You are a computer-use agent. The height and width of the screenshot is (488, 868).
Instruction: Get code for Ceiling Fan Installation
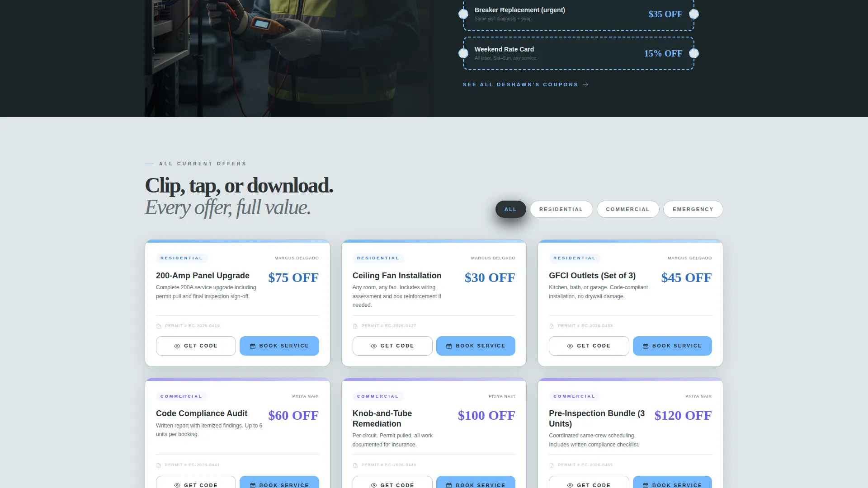392,346
